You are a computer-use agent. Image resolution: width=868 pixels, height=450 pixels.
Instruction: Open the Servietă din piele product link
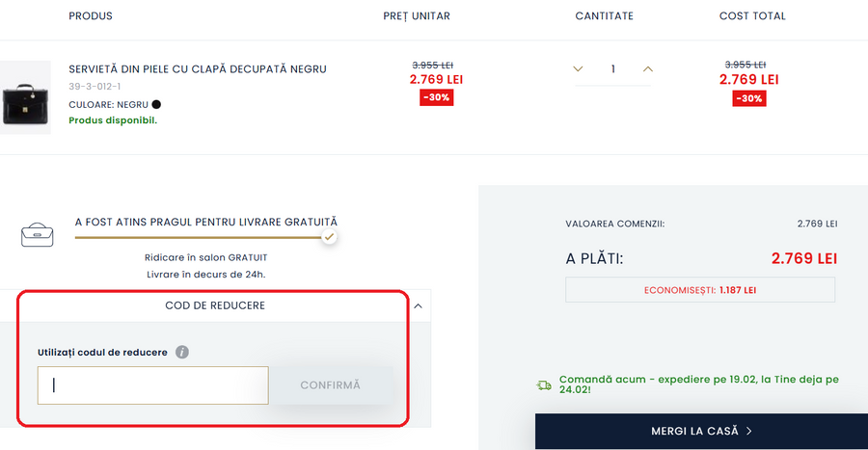point(197,69)
